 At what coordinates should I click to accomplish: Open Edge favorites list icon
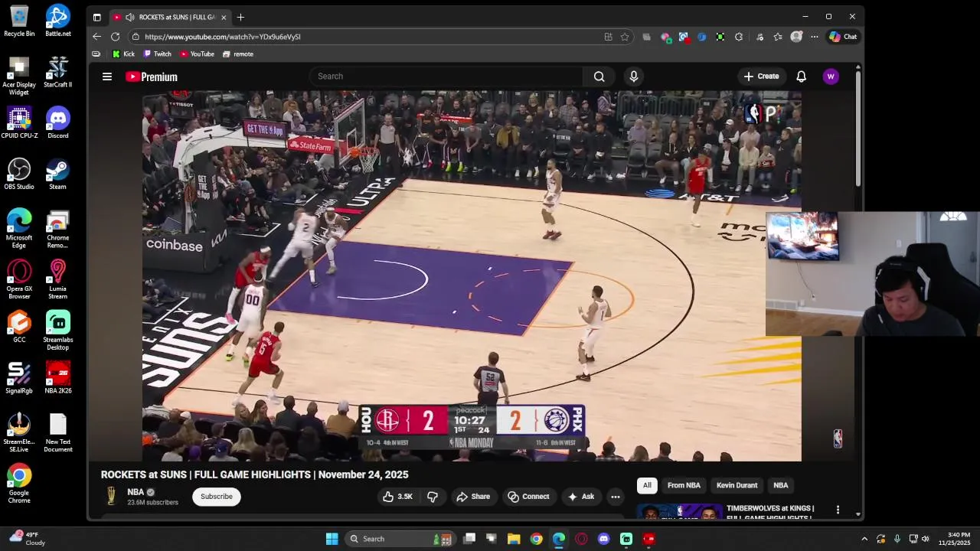[x=778, y=36]
